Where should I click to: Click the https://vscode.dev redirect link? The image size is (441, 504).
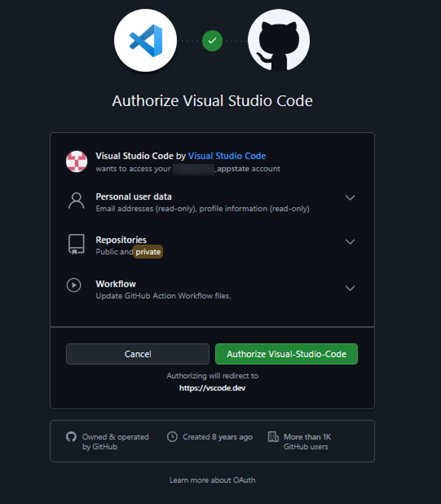(x=212, y=388)
